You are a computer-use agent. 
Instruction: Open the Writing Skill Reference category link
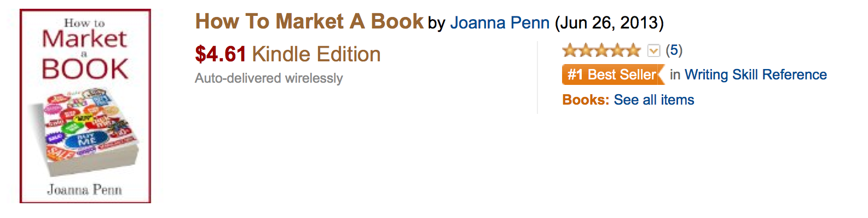coord(756,74)
